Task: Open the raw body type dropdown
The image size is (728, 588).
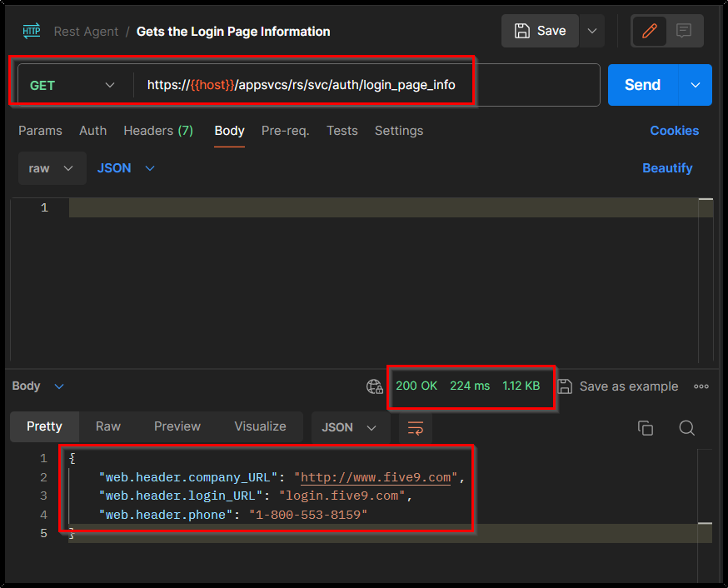Action: 52,168
